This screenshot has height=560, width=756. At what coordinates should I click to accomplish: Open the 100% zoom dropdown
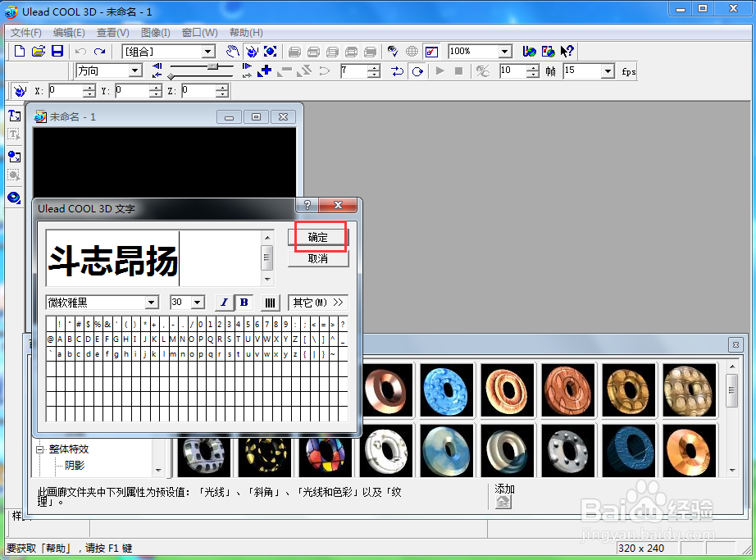(x=505, y=51)
